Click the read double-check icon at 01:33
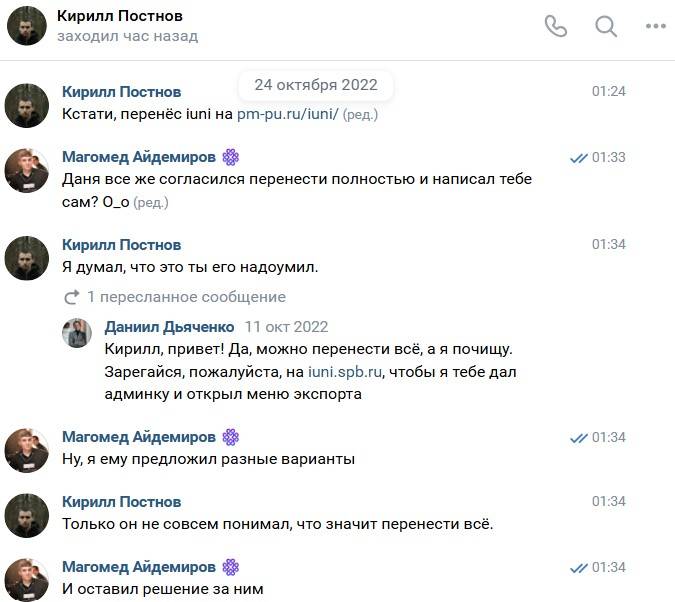 coord(578,158)
